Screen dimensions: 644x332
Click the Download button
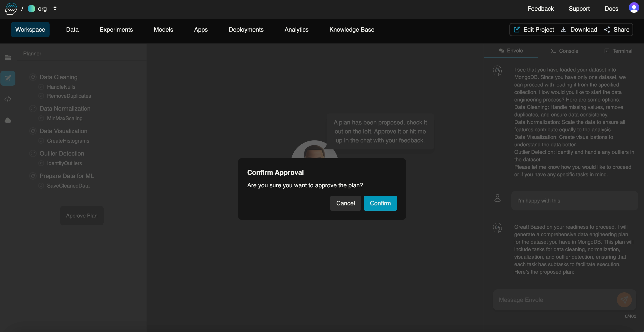coord(579,30)
